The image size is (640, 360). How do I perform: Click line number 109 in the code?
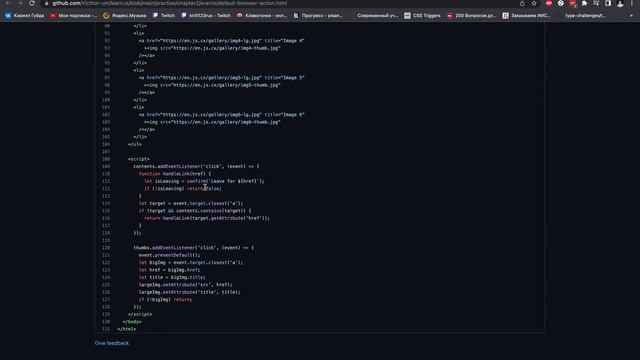(x=106, y=167)
